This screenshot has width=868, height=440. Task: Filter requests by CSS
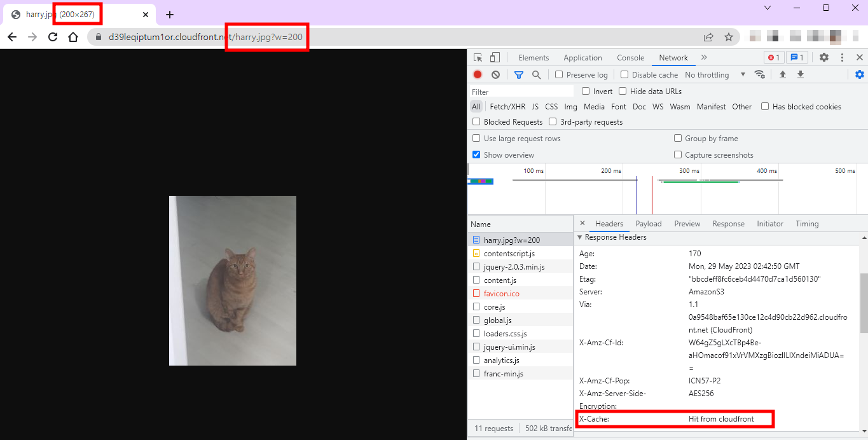coord(551,107)
